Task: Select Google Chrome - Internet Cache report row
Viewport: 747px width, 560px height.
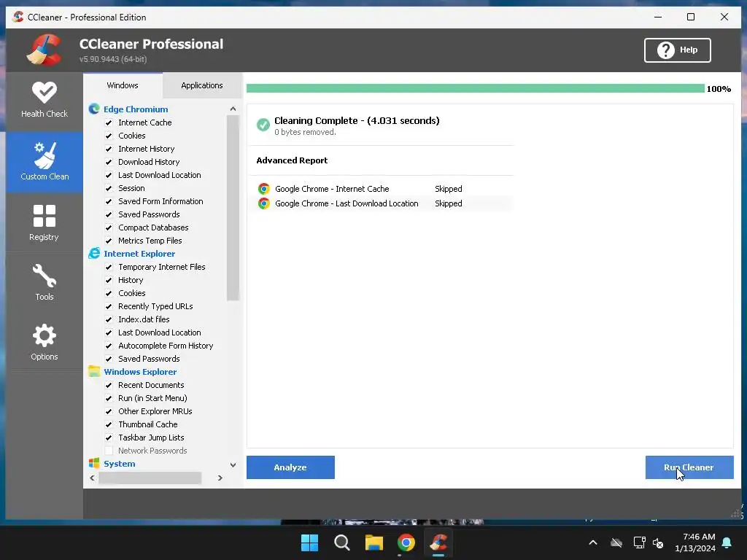Action: [381, 189]
